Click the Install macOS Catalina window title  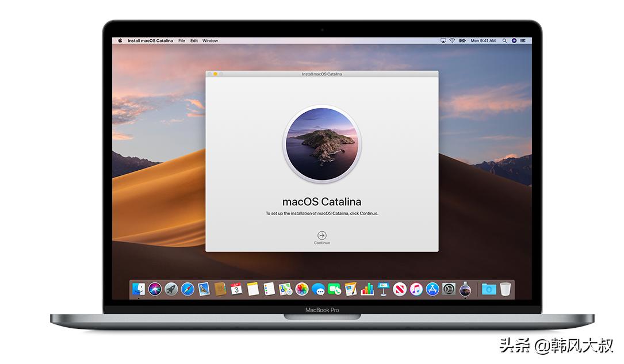click(322, 74)
